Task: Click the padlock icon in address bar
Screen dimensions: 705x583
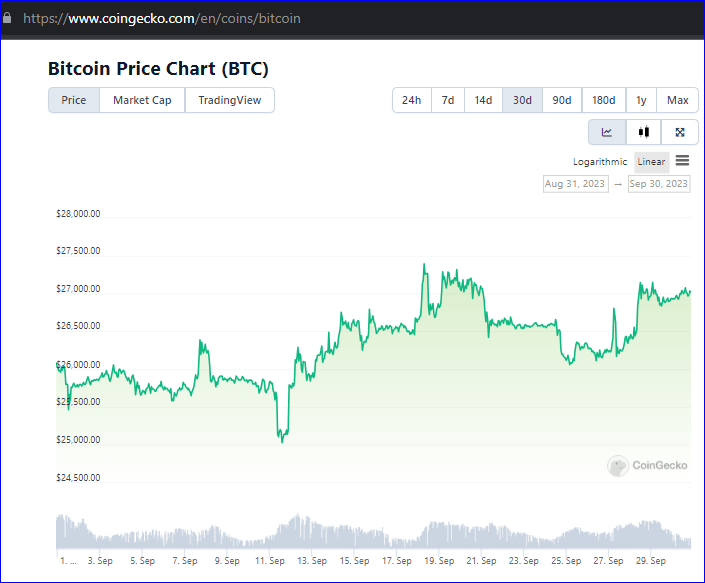Action: click(x=7, y=18)
